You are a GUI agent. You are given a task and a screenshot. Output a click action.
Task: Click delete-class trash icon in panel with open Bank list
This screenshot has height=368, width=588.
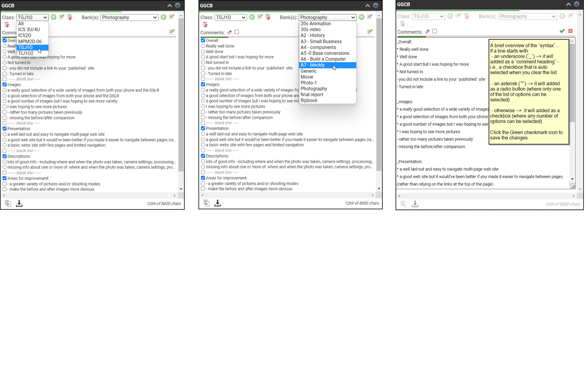pyautogui.click(x=268, y=17)
